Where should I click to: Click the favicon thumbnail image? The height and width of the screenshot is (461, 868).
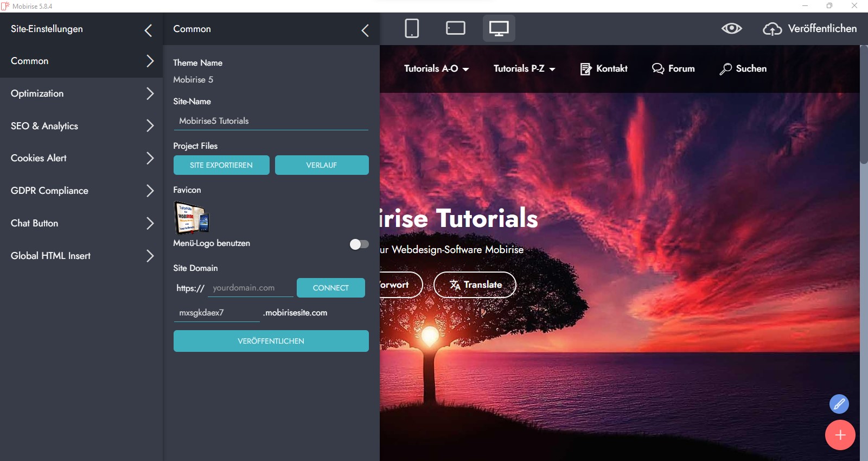point(191,217)
